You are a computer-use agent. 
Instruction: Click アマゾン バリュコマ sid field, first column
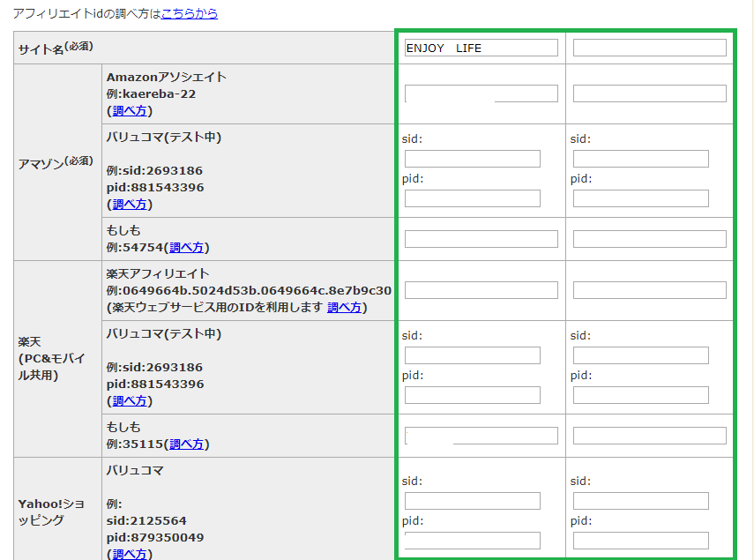point(472,159)
